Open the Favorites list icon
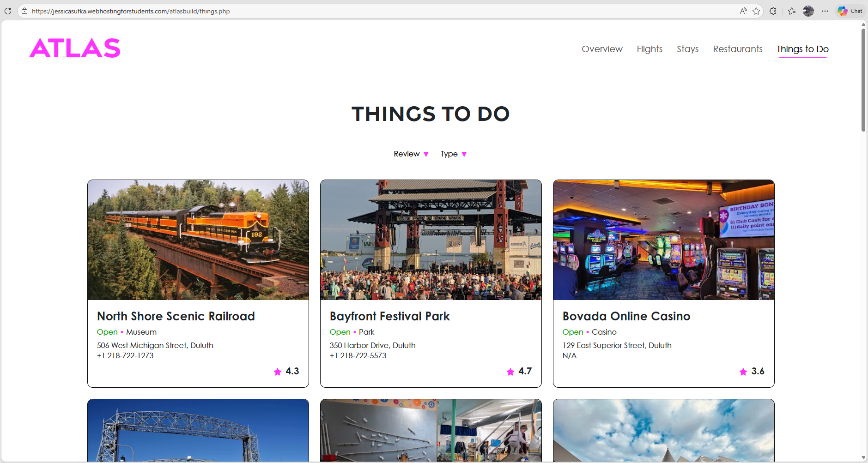The height and width of the screenshot is (463, 868). pos(792,11)
